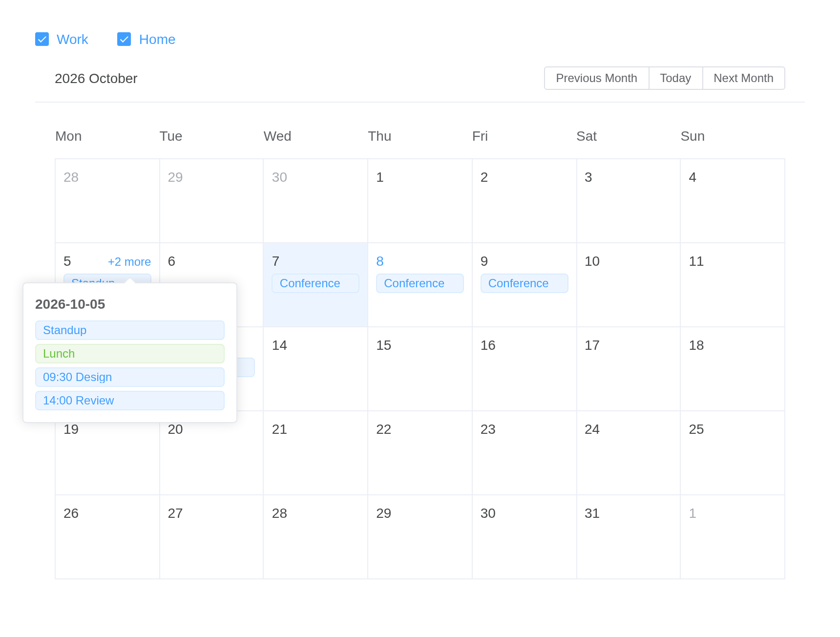Click the Home calendar label
840x637 pixels.
tap(157, 39)
